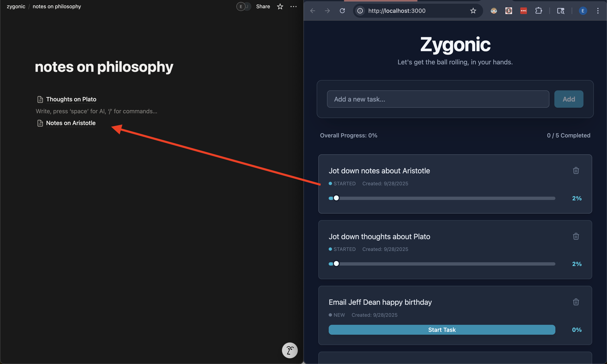
Task: Open the Chrome three-dot menu
Action: (598, 11)
